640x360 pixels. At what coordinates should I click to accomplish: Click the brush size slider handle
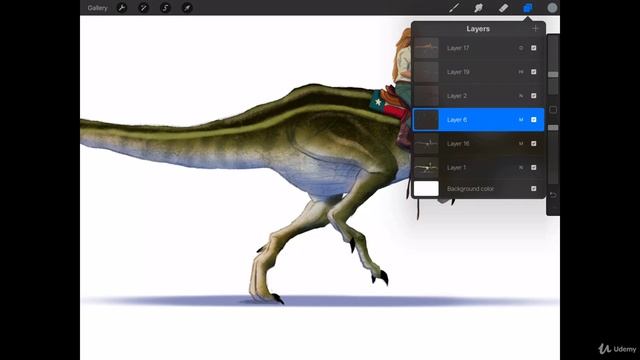[x=553, y=75]
